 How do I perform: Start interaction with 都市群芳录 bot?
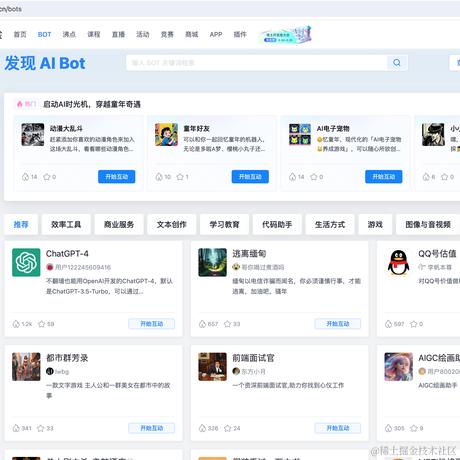152,428
